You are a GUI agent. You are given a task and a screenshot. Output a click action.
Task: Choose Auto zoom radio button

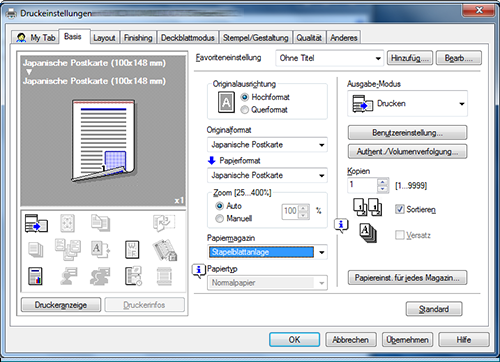219,206
